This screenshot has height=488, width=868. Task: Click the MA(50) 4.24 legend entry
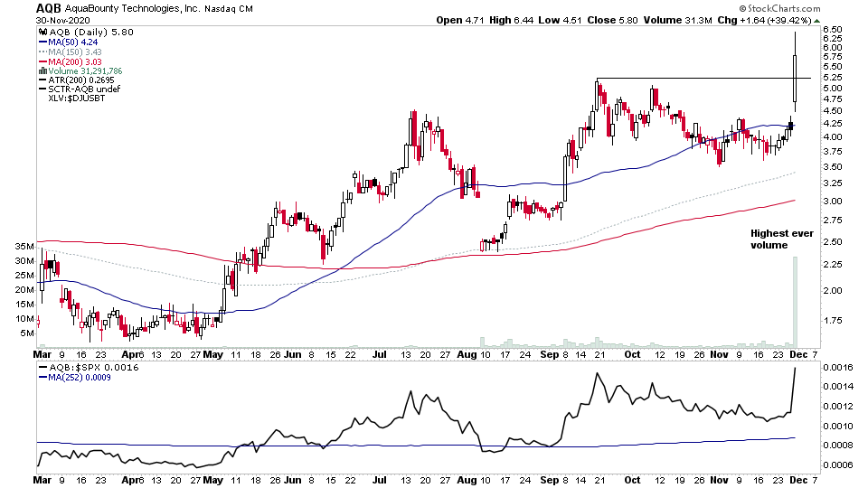(72, 42)
